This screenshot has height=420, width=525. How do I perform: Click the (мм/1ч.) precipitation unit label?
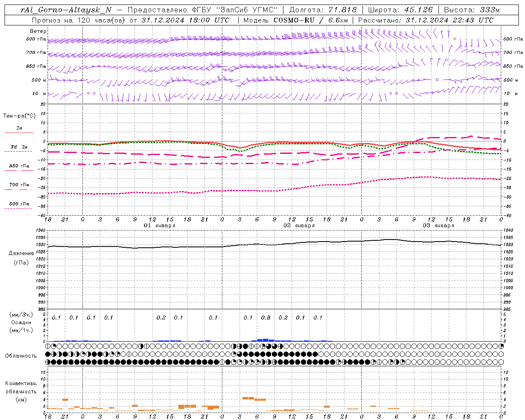click(21, 330)
